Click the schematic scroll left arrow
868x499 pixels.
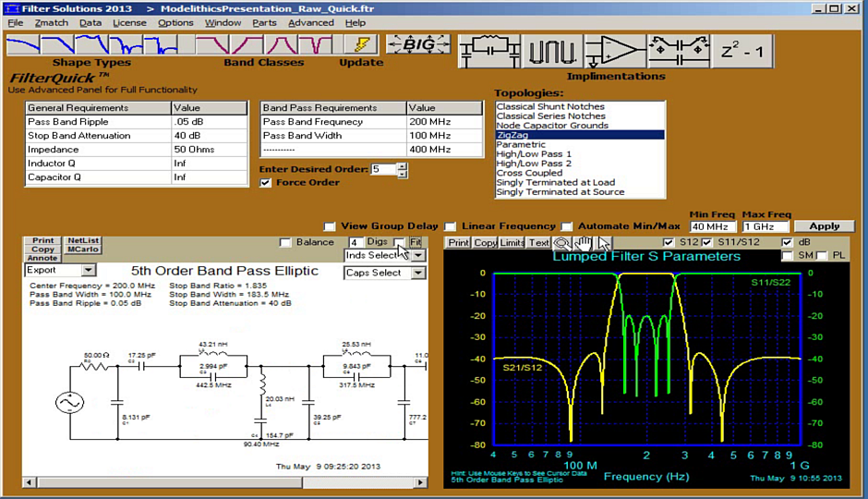[30, 482]
